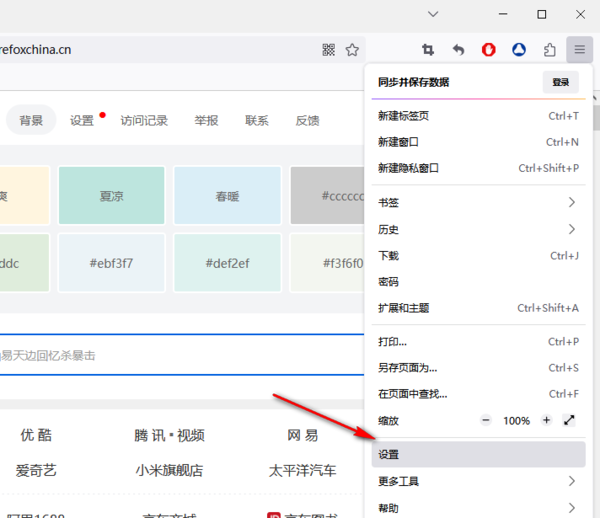Click the undo arrow toolbar icon
600x518 pixels.
click(x=458, y=50)
